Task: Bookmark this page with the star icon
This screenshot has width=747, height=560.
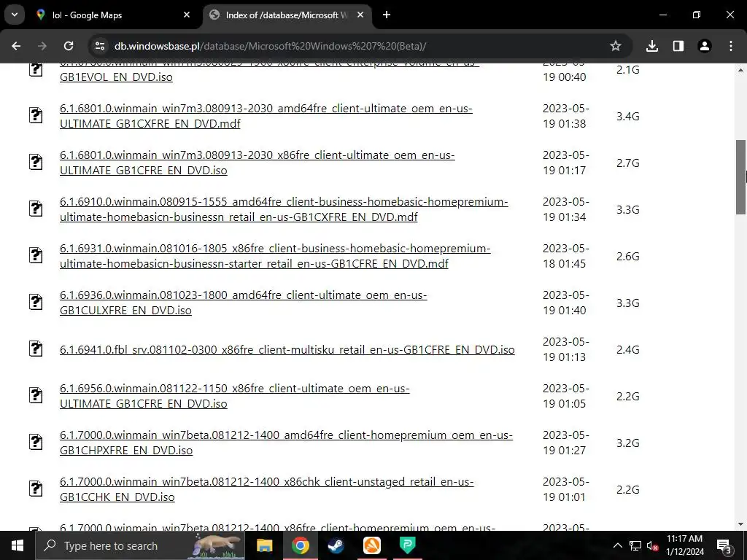Action: pyautogui.click(x=616, y=46)
